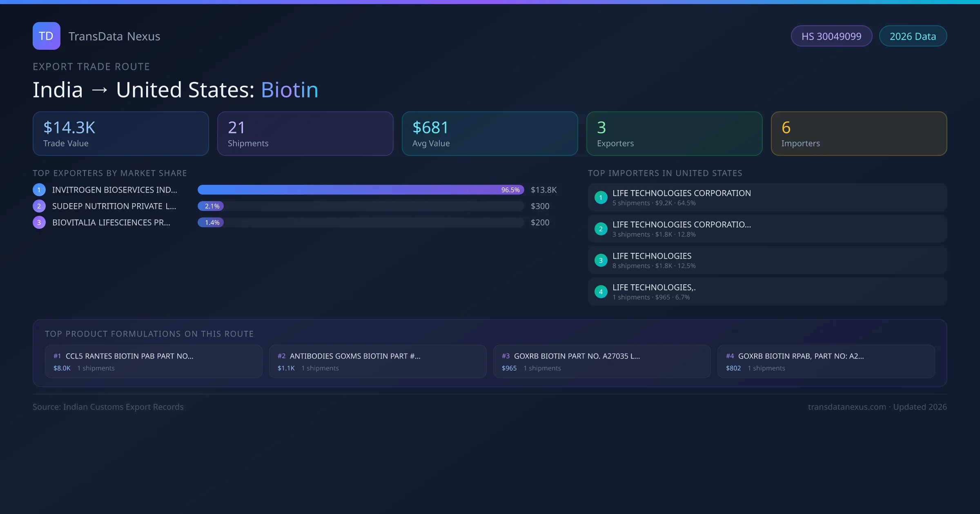Click rank 3 badge beside Biovitalia Lifesciences
Viewport: 980px width, 514px height.
39,222
